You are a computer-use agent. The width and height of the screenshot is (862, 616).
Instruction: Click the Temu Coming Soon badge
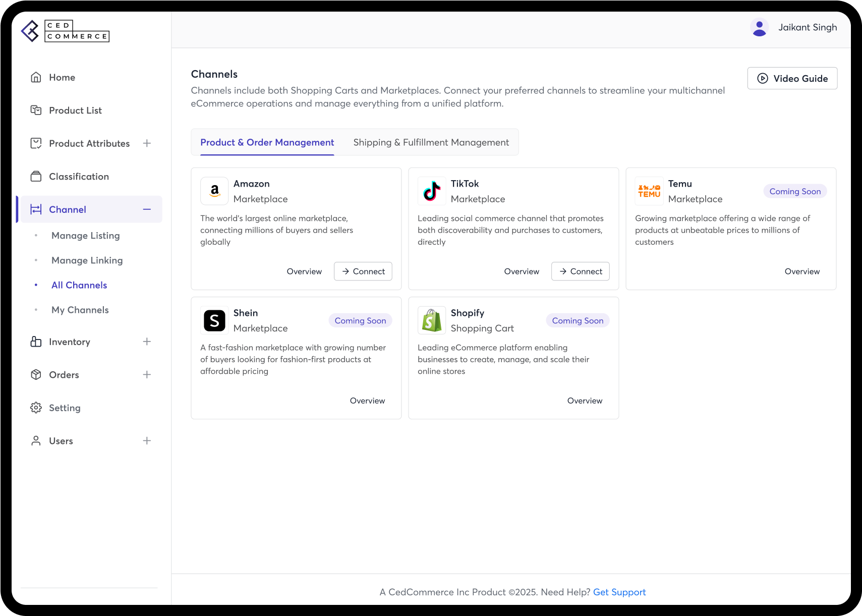point(795,191)
